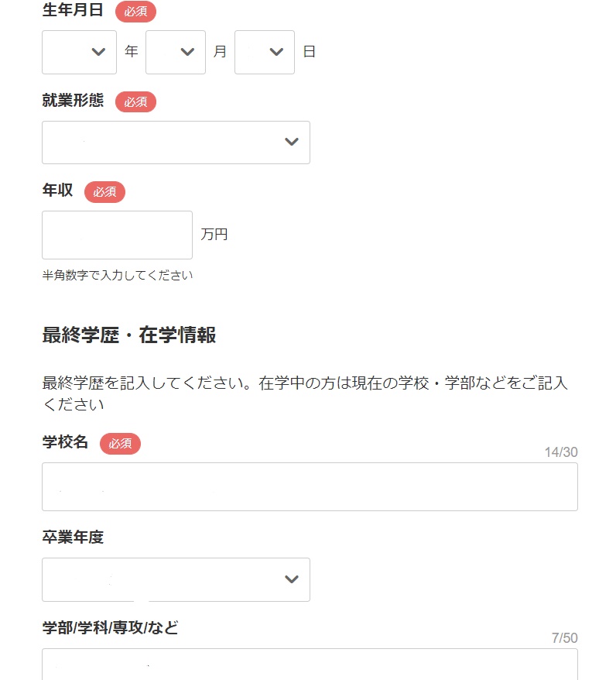Click the 必須 badge beside 学校名
Image resolution: width=616 pixels, height=680 pixels.
click(120, 444)
